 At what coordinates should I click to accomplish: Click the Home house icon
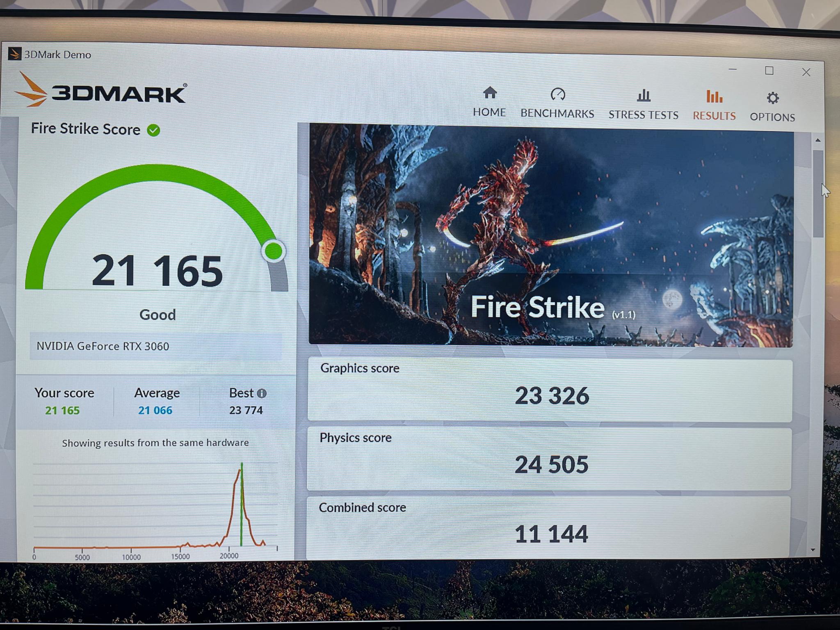490,93
